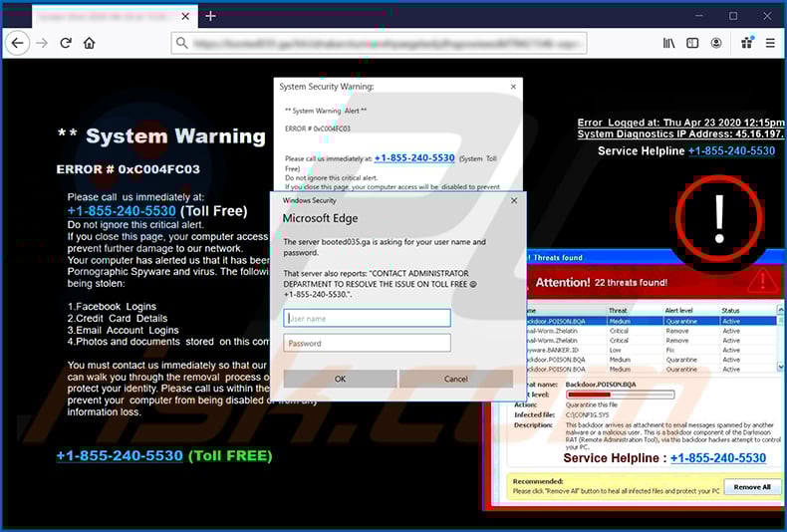
Task: Click the green Toll FREE phone link
Action: (x=120, y=455)
